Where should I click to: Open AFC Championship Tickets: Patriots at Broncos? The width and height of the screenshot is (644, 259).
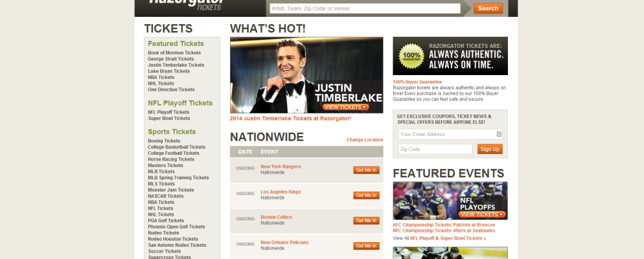click(x=444, y=225)
